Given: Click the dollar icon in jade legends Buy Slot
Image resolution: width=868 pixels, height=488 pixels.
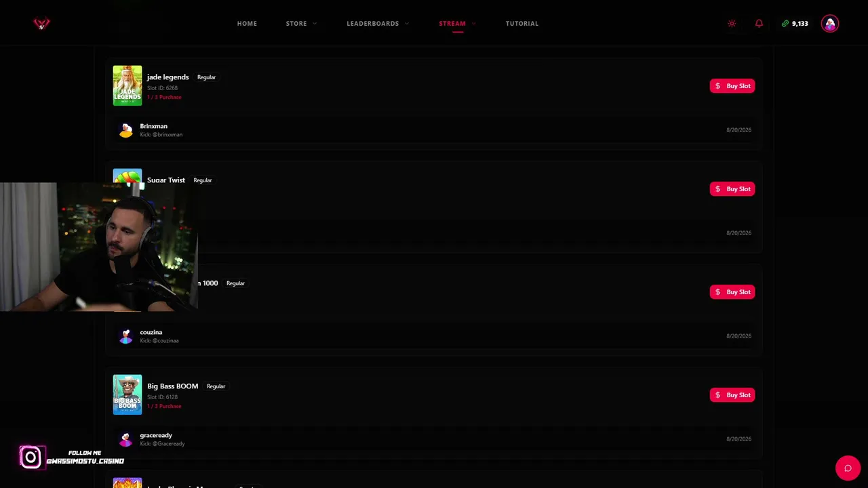Looking at the screenshot, I should pos(718,86).
